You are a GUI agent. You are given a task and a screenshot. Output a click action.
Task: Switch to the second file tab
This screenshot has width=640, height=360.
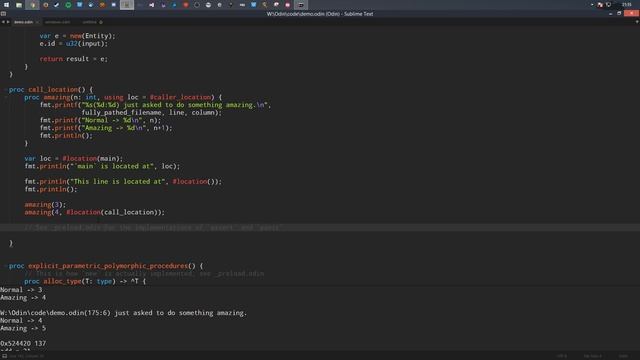[58, 22]
